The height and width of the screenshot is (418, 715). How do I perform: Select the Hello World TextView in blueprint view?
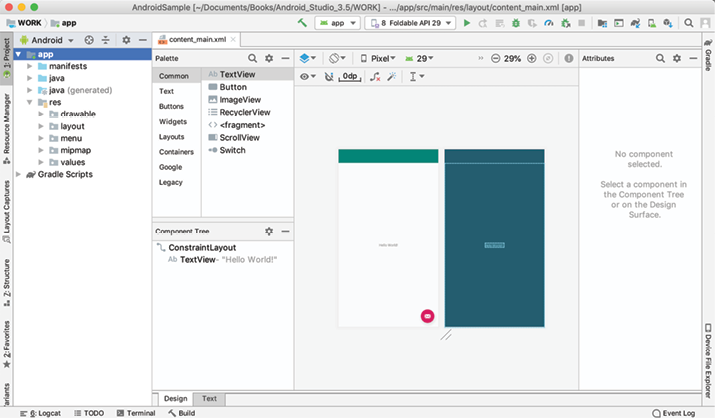point(494,245)
